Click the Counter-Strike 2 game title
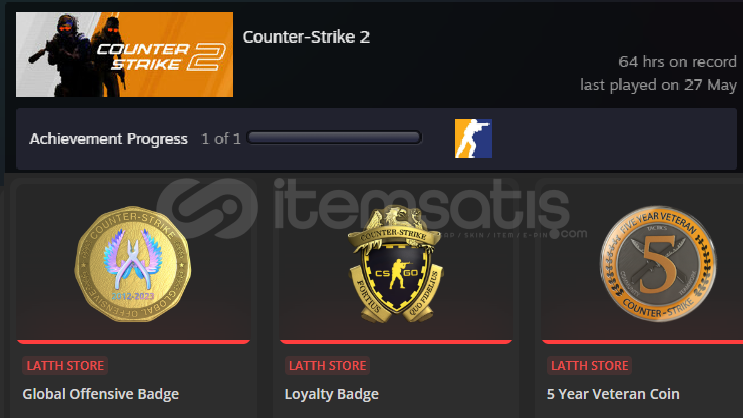The height and width of the screenshot is (418, 743). 306,37
